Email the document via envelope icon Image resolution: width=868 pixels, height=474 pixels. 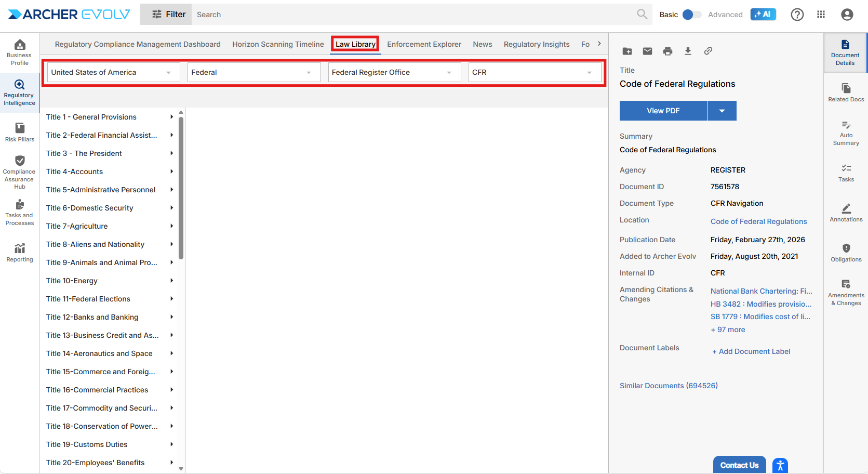point(647,51)
